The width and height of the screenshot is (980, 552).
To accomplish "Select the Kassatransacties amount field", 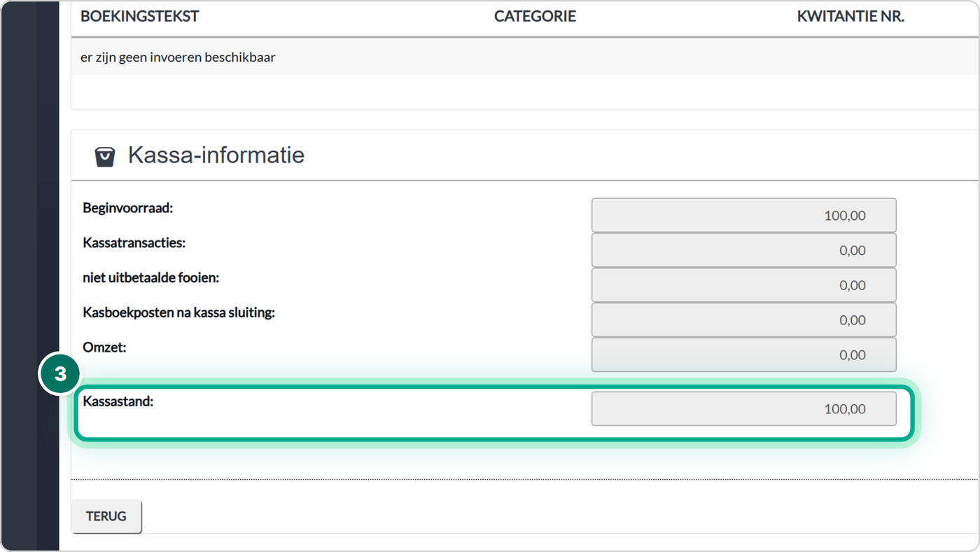I will 743,250.
